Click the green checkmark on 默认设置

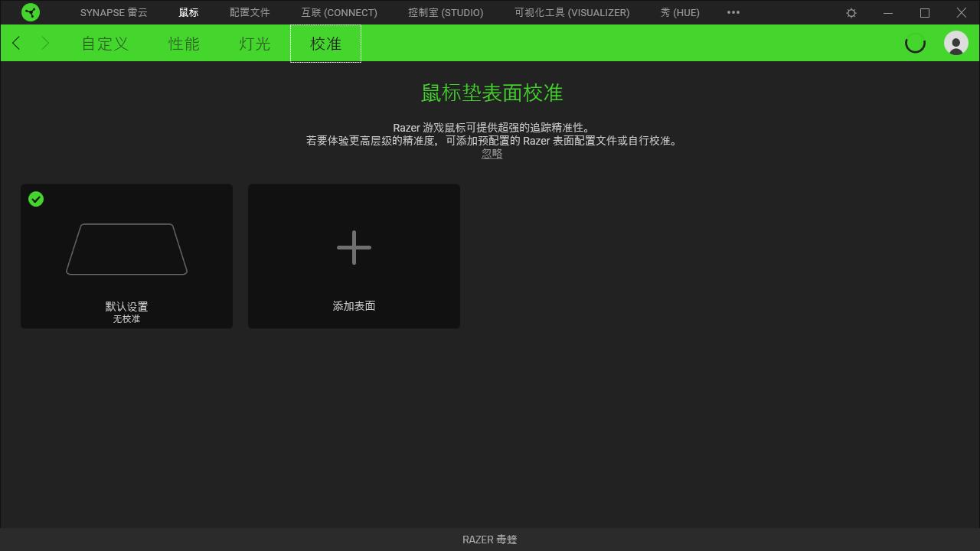click(x=35, y=199)
